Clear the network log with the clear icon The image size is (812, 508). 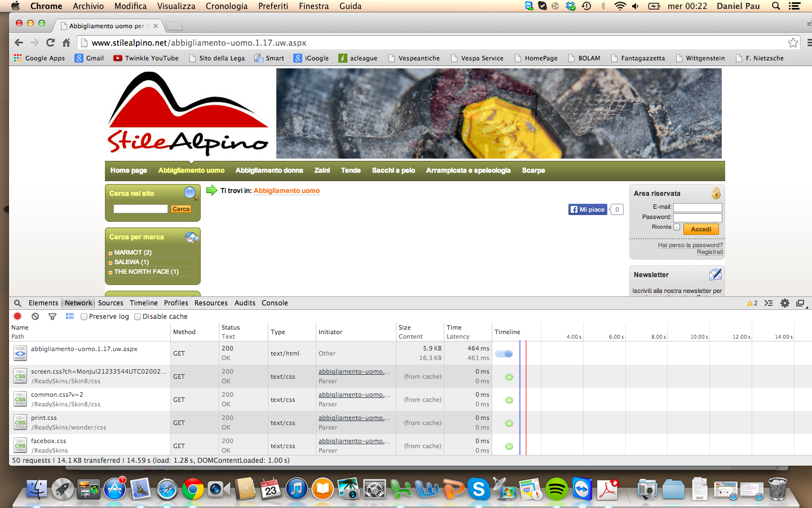(x=35, y=317)
